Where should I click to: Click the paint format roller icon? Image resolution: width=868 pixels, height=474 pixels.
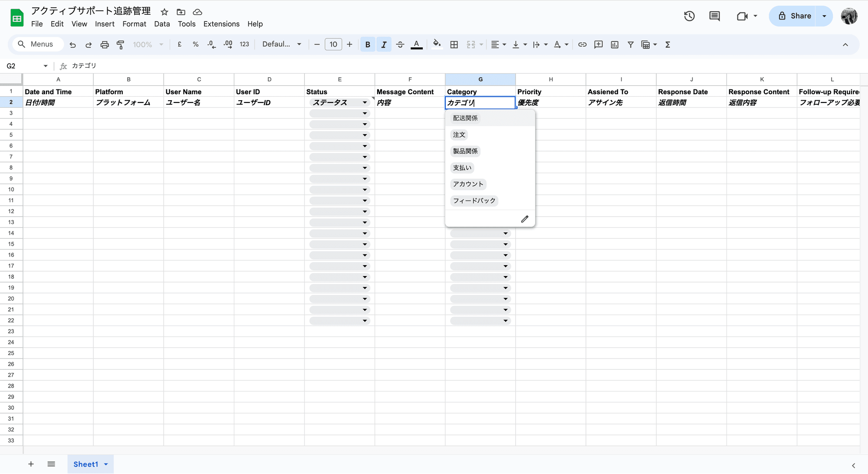[121, 45]
